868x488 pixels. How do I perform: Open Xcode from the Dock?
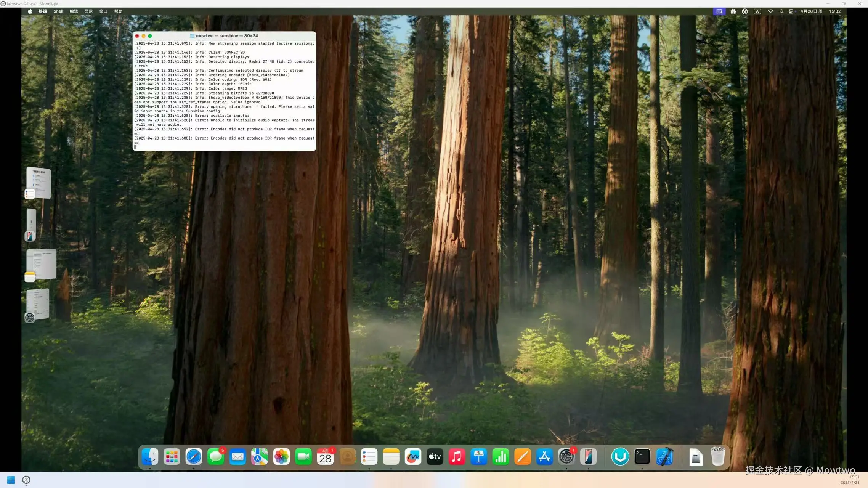click(x=664, y=456)
